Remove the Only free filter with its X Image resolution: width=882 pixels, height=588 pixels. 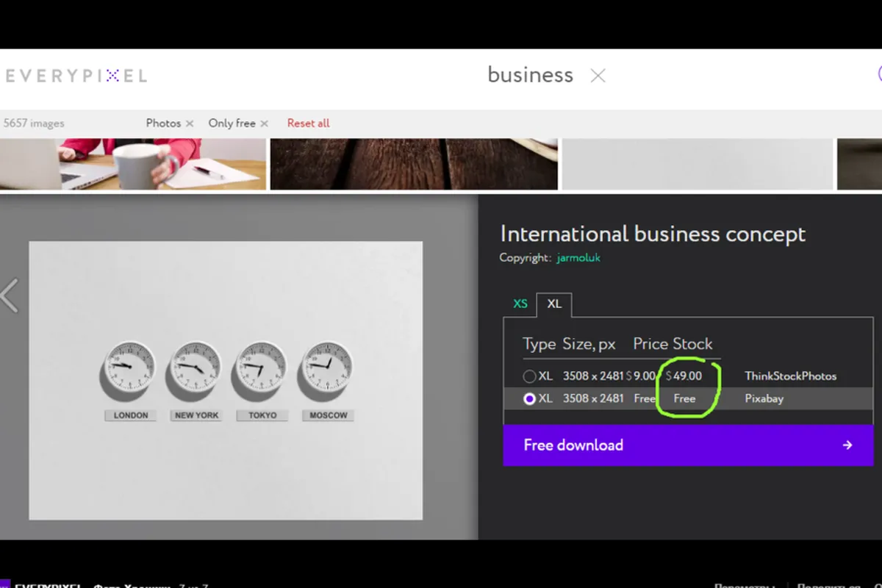click(x=265, y=123)
